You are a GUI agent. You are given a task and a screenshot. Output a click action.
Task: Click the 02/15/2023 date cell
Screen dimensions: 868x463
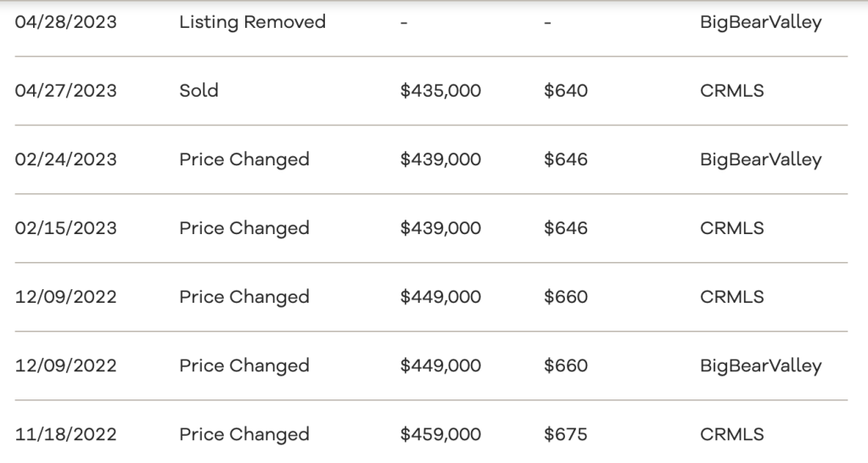66,228
